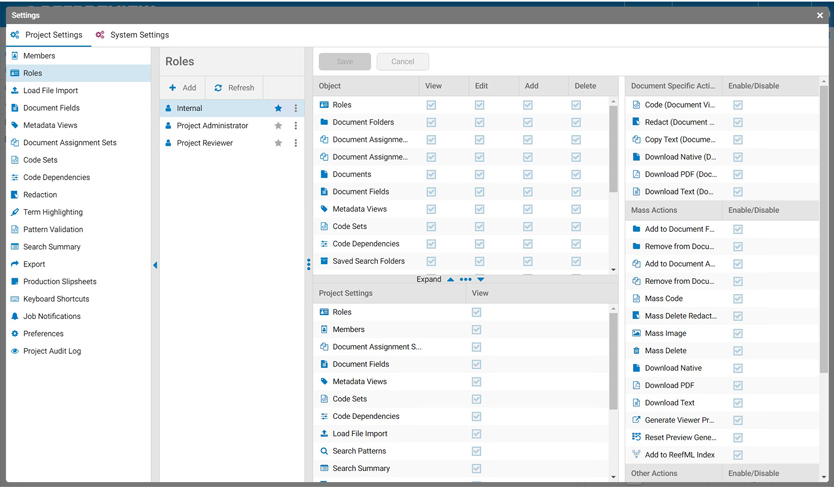Click the Expand down arrow between panels

[x=481, y=280]
